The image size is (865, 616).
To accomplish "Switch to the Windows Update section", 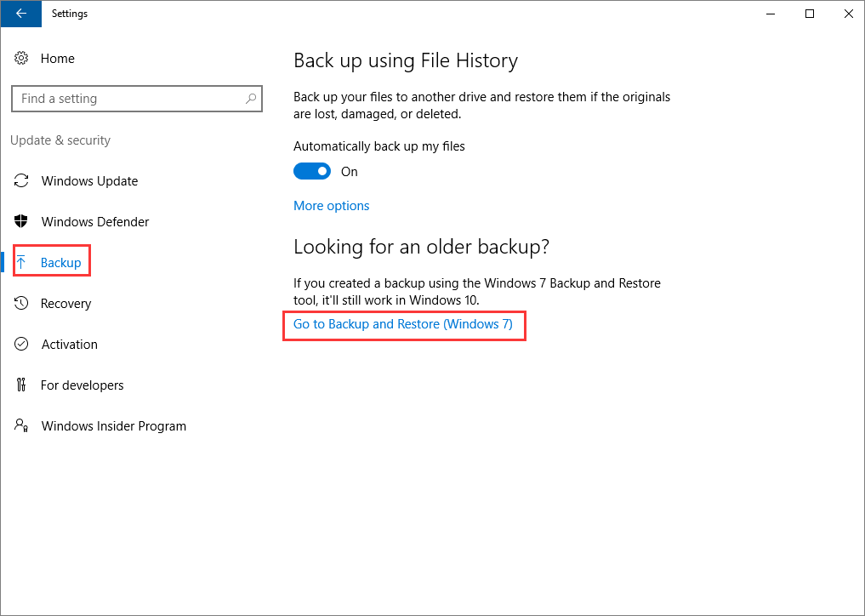I will coord(89,180).
